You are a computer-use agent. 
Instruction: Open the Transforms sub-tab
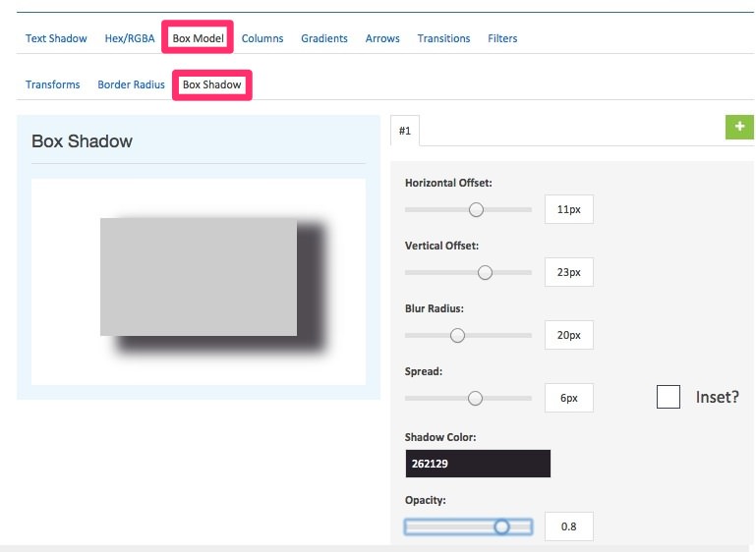[52, 84]
